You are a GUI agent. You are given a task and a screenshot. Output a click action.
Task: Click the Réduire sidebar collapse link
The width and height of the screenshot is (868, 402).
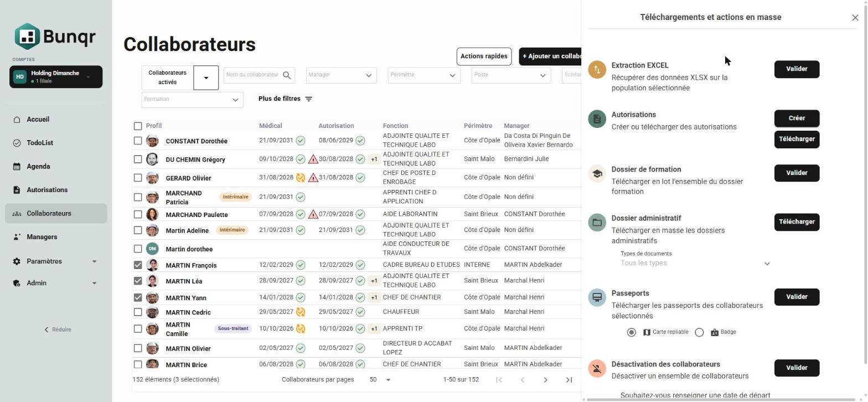click(58, 330)
